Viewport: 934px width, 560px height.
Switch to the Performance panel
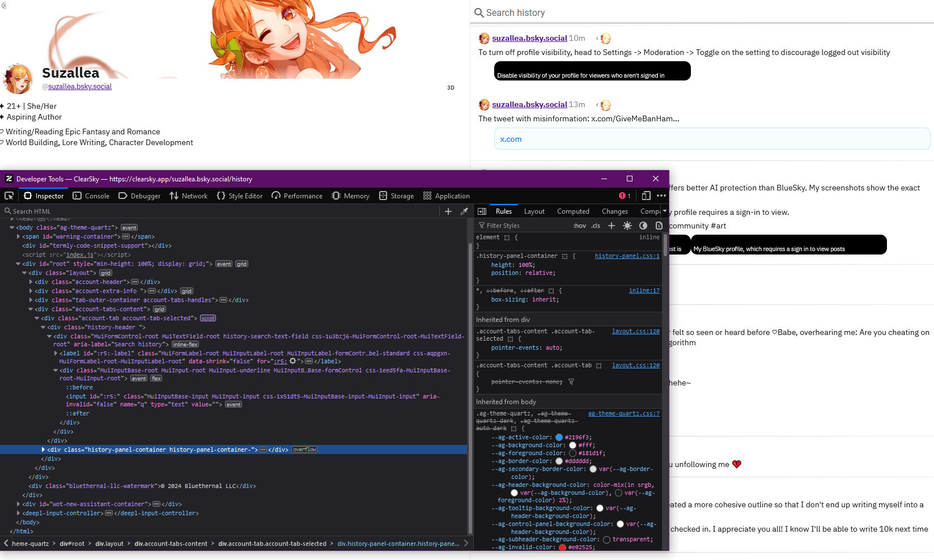pyautogui.click(x=297, y=196)
